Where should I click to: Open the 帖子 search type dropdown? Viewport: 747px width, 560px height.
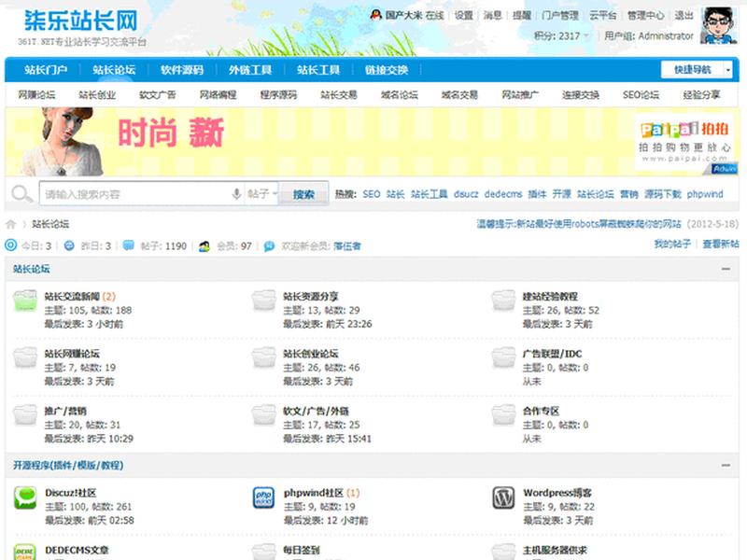[262, 194]
